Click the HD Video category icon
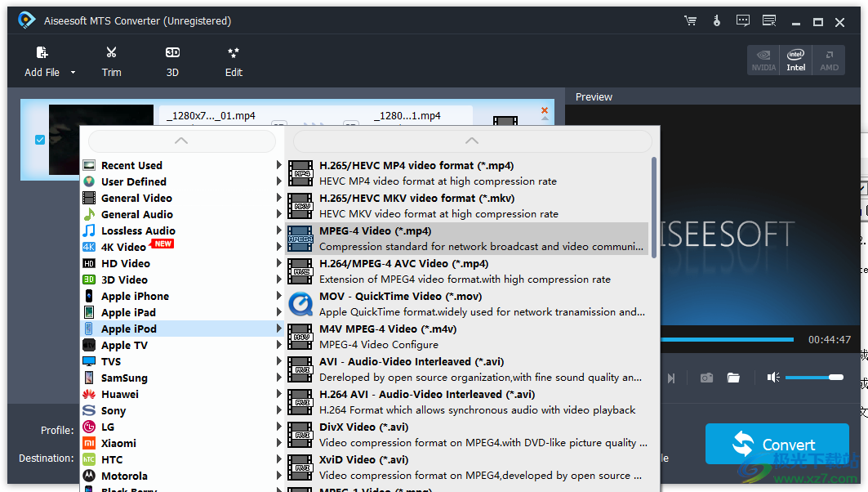The image size is (868, 492). [88, 263]
